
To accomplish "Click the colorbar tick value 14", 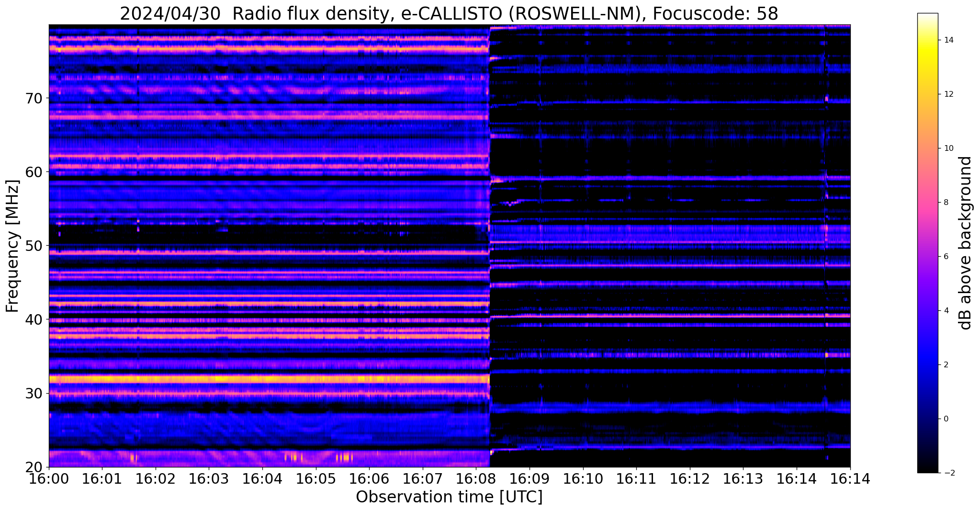I will 948,40.
